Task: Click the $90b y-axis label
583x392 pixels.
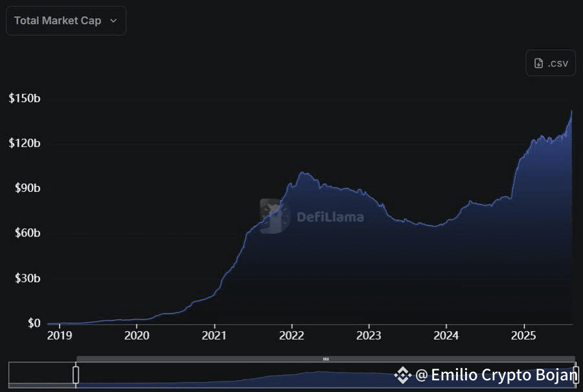Action: tap(27, 188)
